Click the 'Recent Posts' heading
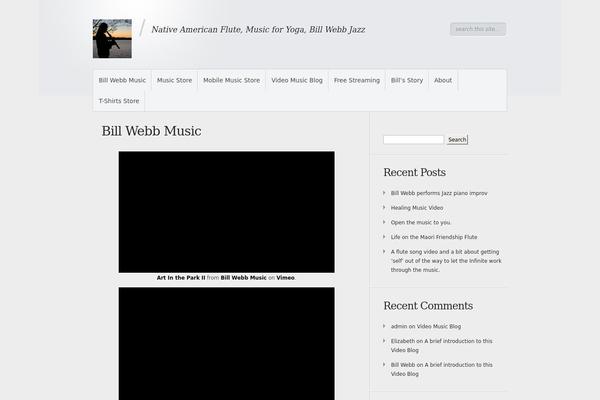Viewport: 600px width, 400px height. [414, 172]
